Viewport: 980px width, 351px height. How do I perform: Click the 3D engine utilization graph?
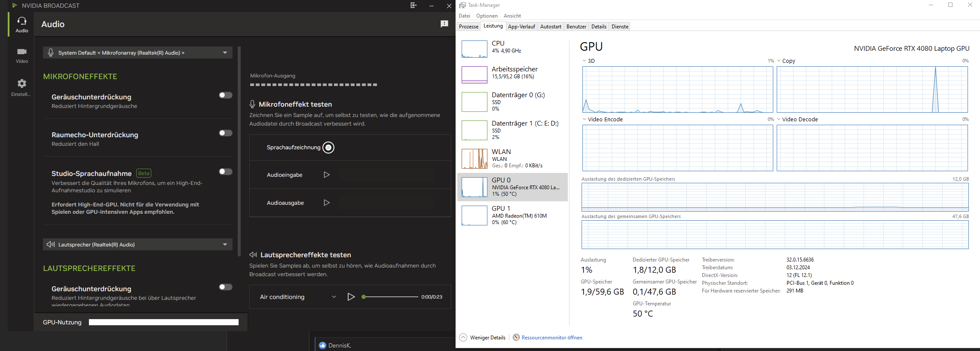tap(677, 89)
